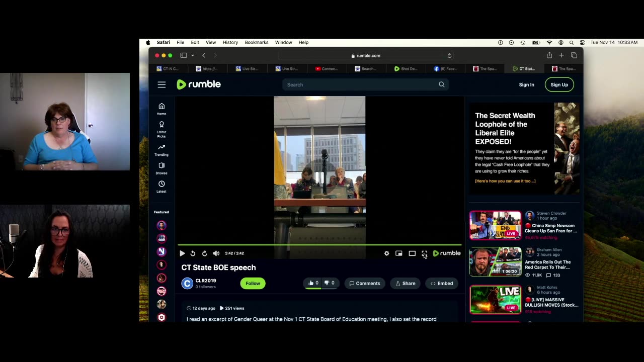Click the Sign Up button
Image resolution: width=644 pixels, height=362 pixels.
[559, 84]
